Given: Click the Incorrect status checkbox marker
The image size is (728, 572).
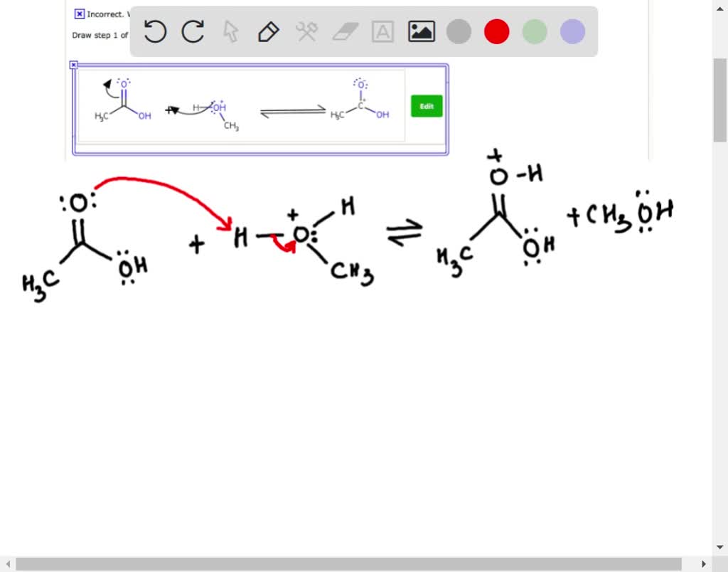Looking at the screenshot, I should click(x=79, y=14).
